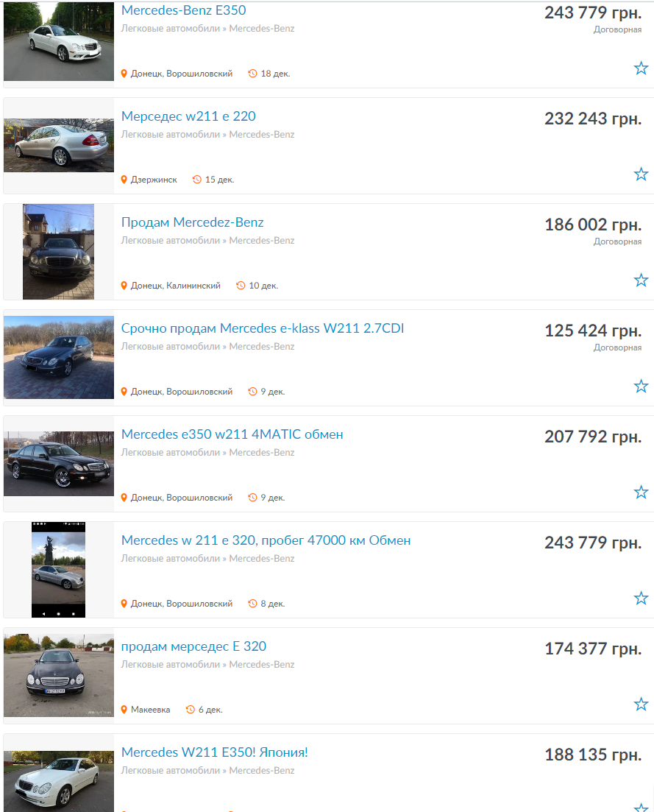654x812 pixels.
Task: Open the Мерседес w211 e 220 listing
Action: 188,116
